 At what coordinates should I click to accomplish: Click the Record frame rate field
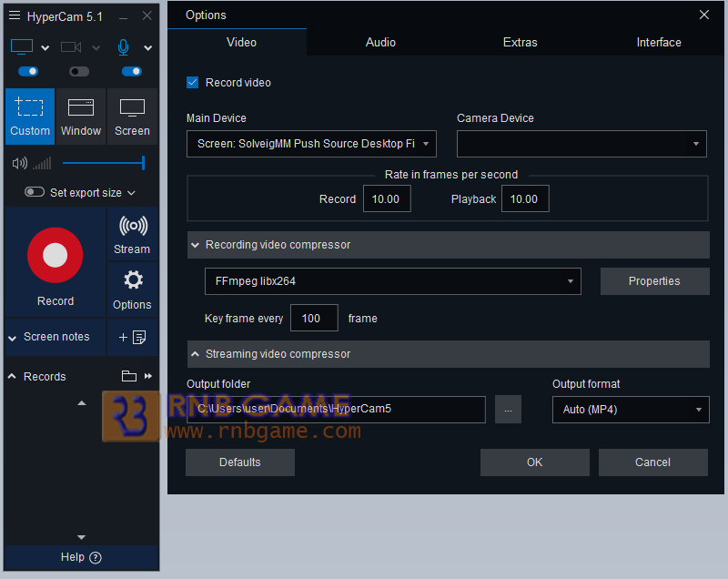coord(387,198)
